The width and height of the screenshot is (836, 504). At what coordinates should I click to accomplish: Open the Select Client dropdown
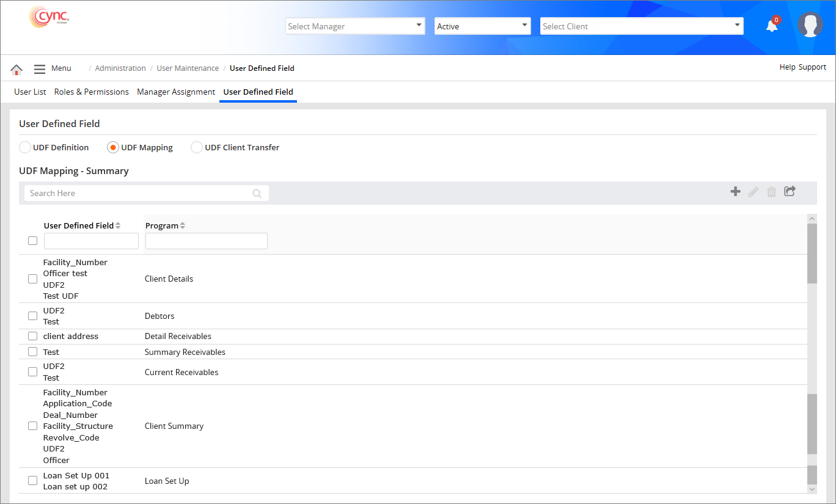click(x=642, y=26)
